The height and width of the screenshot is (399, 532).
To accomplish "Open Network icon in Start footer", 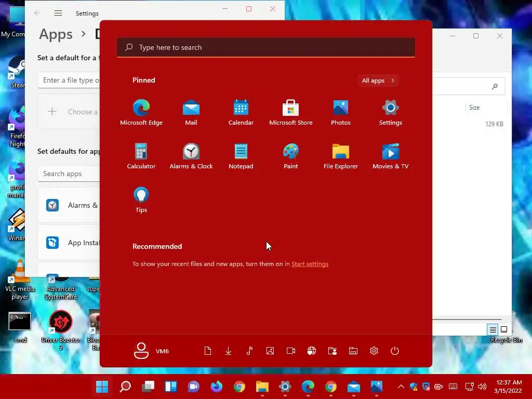I will [312, 351].
